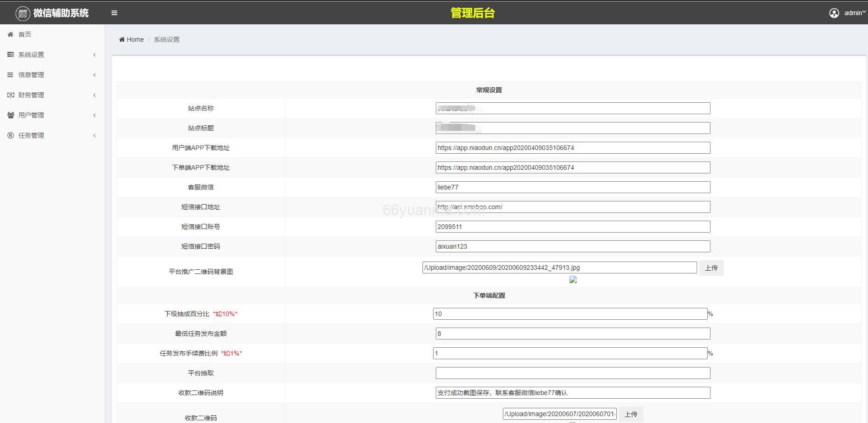Click the 系统设置 sidebar icon
This screenshot has height=423, width=868.
click(x=10, y=55)
